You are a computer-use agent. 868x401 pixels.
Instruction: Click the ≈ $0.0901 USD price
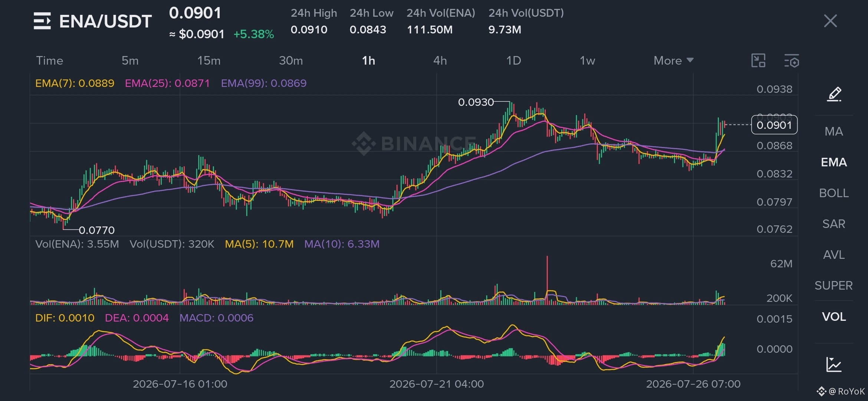(197, 34)
